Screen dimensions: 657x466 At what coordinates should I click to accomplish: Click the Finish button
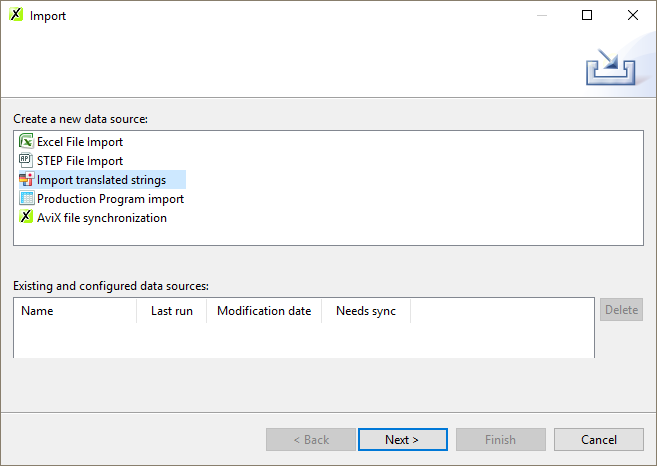click(x=501, y=440)
